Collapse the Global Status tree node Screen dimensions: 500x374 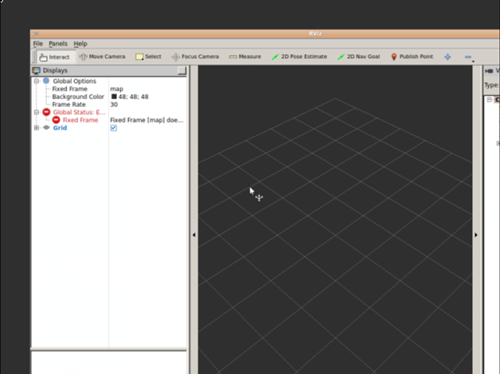pos(36,112)
